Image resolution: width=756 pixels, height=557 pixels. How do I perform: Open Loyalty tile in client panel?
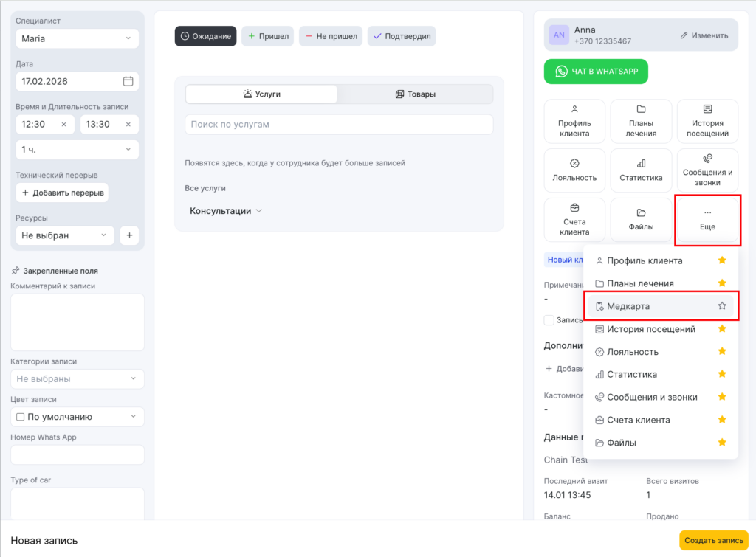coord(574,170)
